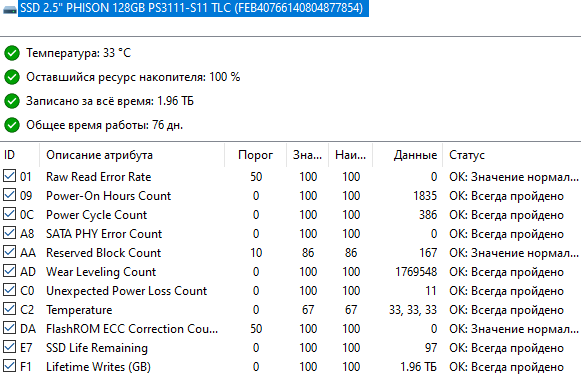The width and height of the screenshot is (581, 378).
Task: Click green check icon next to Оставшийся ресурс накопителя
Action: [x=12, y=77]
